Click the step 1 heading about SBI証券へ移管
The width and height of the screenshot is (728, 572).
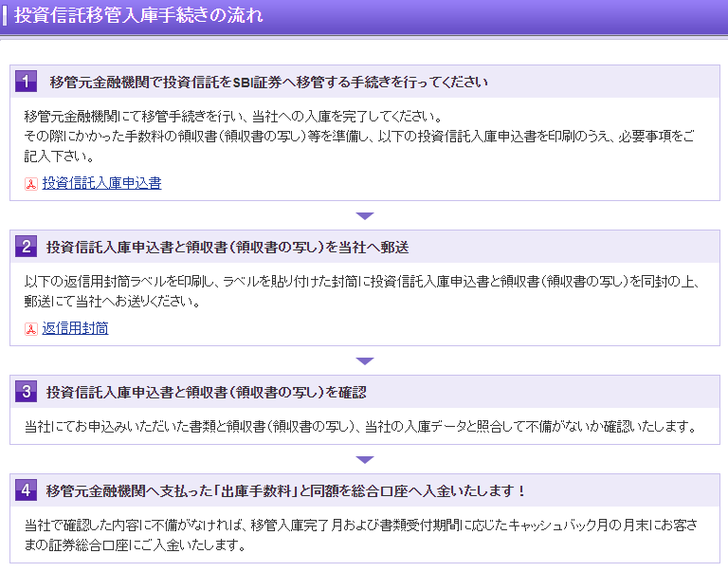coord(269,83)
